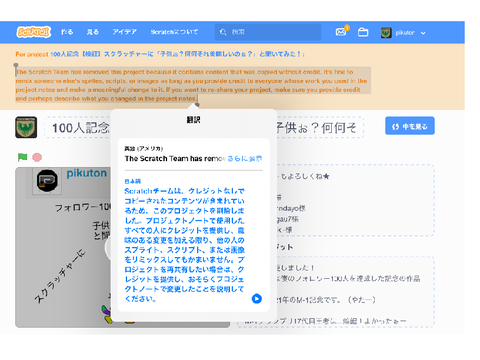Click the Scratch logo in navbar
Screen dimensions: 480x360
(x=33, y=32)
